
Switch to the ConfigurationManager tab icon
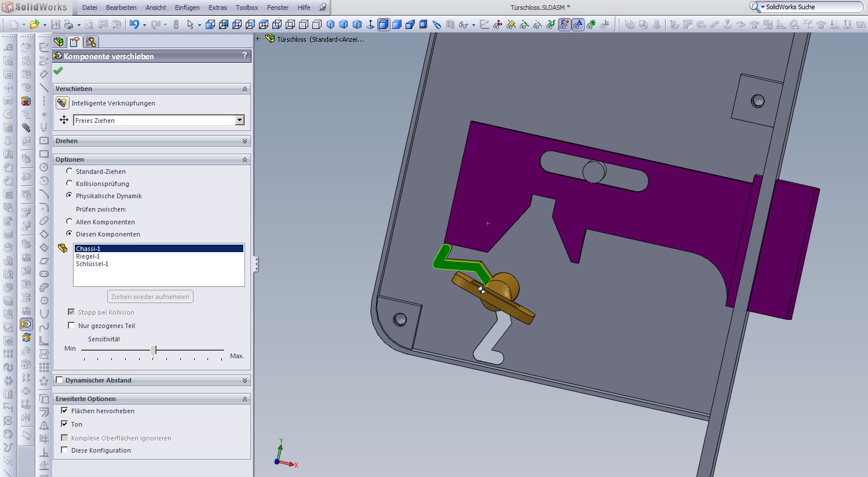tap(91, 42)
